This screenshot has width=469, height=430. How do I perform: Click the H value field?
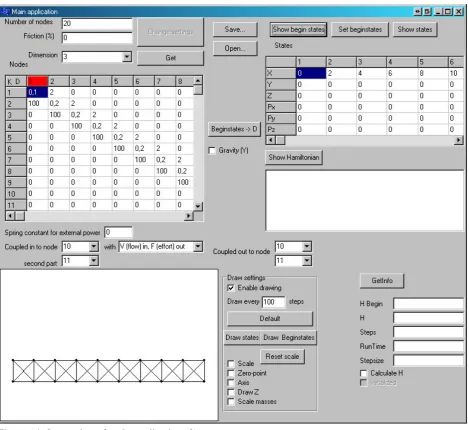[429, 318]
